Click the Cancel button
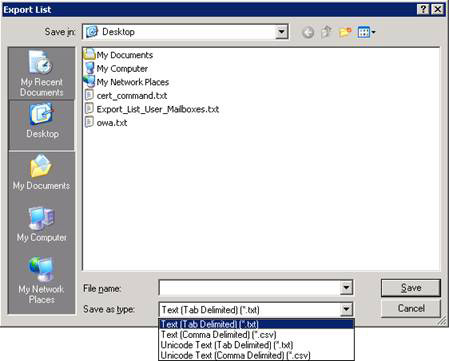Screen dimensions: 449x361 point(411,308)
